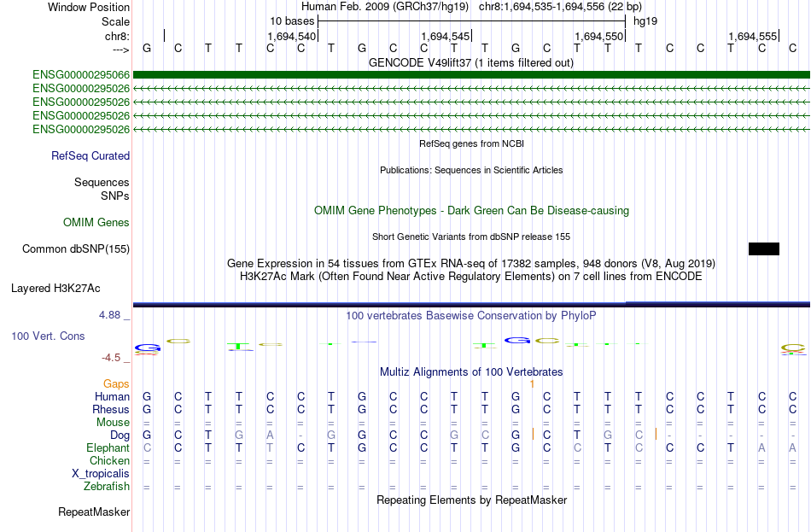Click the Gaps label in Multiz track
The height and width of the screenshot is (532, 811).
(x=116, y=384)
